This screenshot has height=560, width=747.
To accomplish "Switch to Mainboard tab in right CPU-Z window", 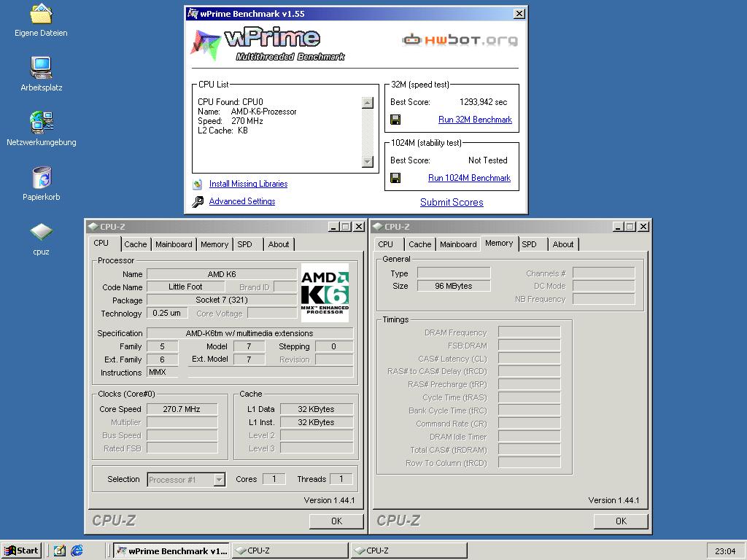I will (458, 244).
